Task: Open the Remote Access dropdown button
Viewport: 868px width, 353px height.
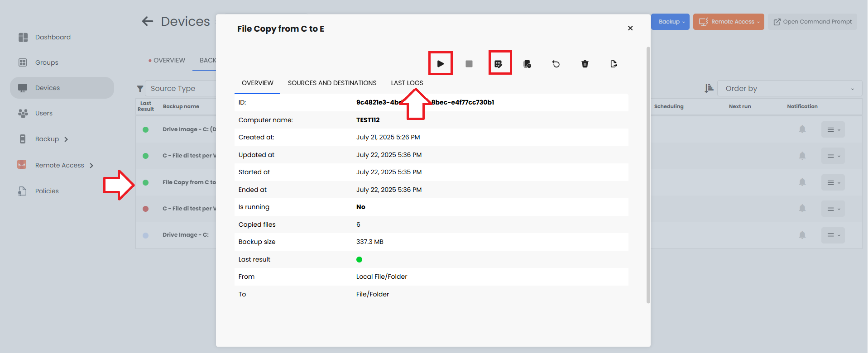Action: coord(729,22)
